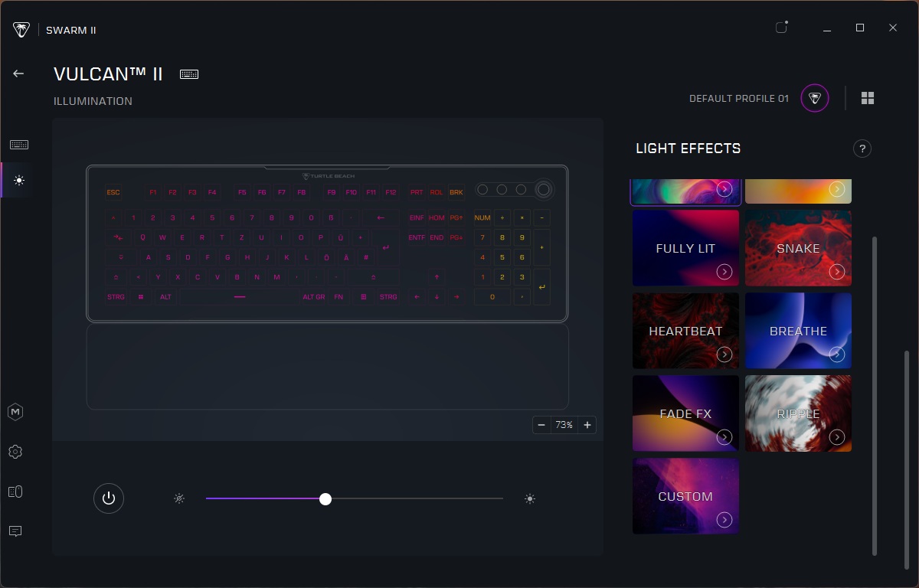Select the numpad 0 key

click(492, 296)
